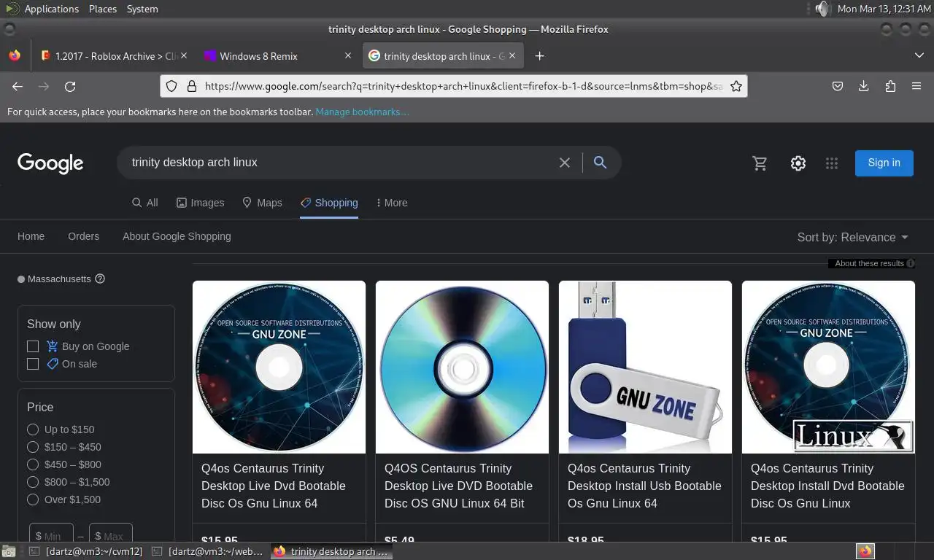Click the About these results info icon
The height and width of the screenshot is (560, 934).
coord(911,263)
